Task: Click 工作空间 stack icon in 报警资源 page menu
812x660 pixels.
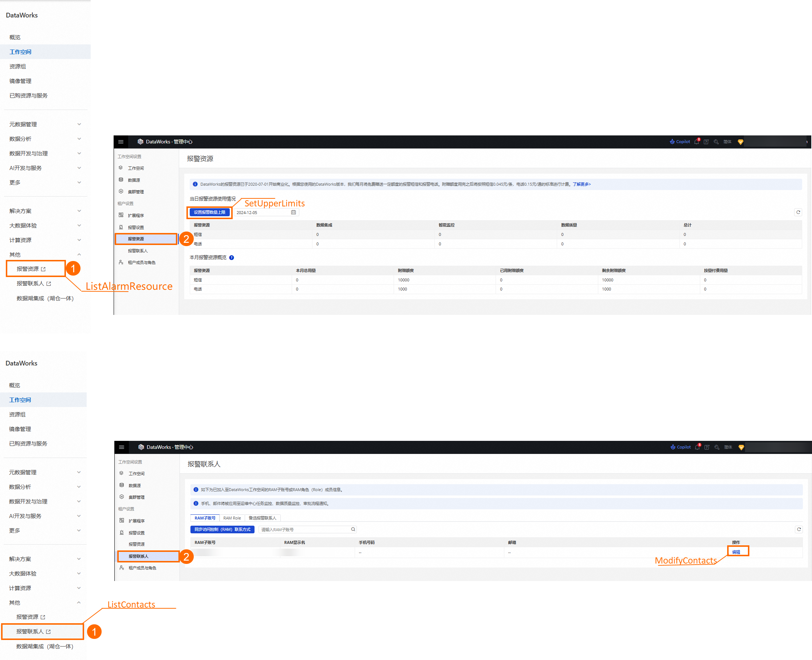Action: pos(121,168)
